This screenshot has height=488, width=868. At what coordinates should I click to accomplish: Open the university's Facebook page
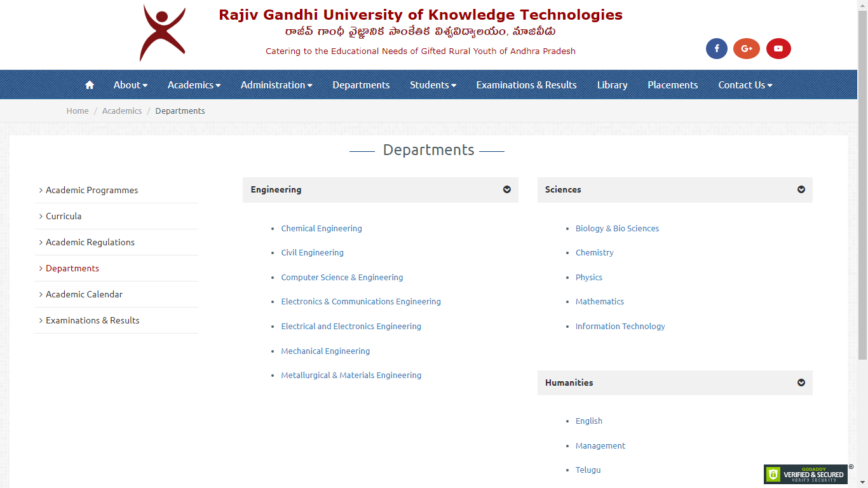[x=716, y=48]
